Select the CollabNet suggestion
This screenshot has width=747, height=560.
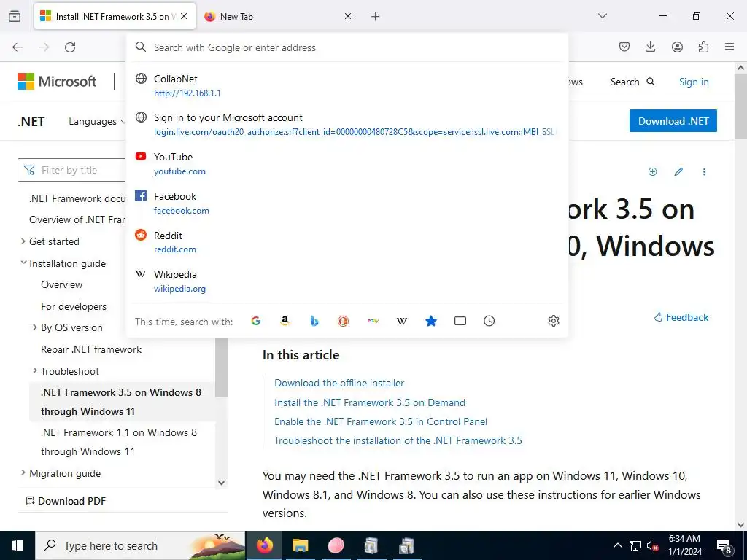347,86
